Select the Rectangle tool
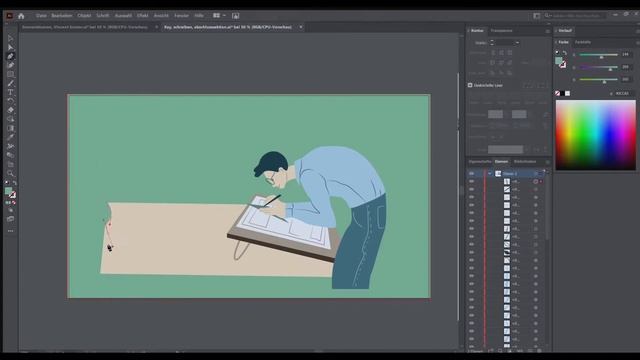640x360 pixels. pyautogui.click(x=11, y=74)
